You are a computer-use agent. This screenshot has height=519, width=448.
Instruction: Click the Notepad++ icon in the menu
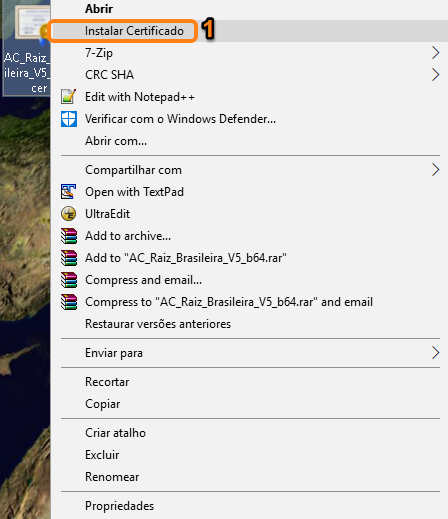[x=69, y=97]
